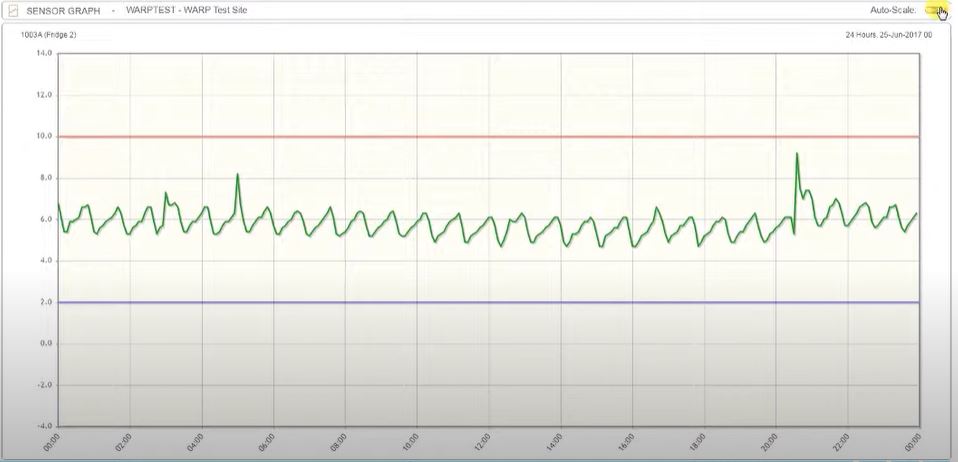The width and height of the screenshot is (958, 462).
Task: Click the highest green peak after 20:00
Action: tap(797, 154)
